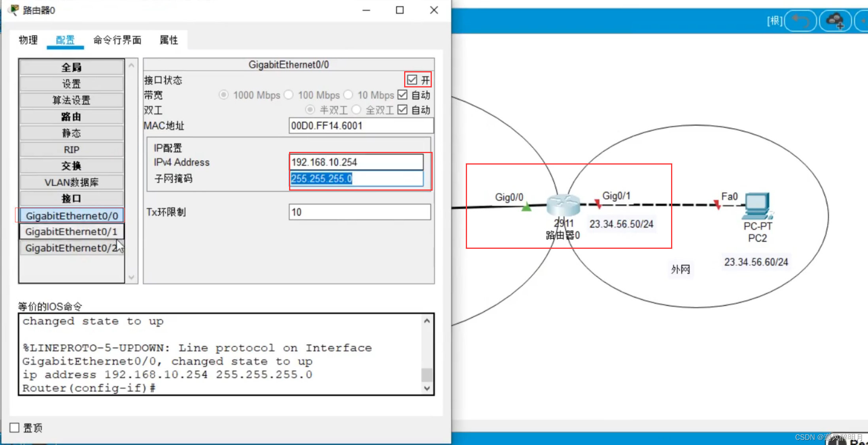The height and width of the screenshot is (445, 868).
Task: Select the PC2 computer icon
Action: (x=757, y=206)
